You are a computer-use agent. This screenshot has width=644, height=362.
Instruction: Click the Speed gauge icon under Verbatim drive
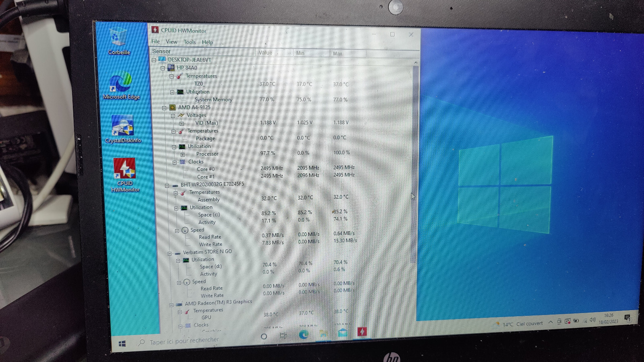pyautogui.click(x=187, y=282)
